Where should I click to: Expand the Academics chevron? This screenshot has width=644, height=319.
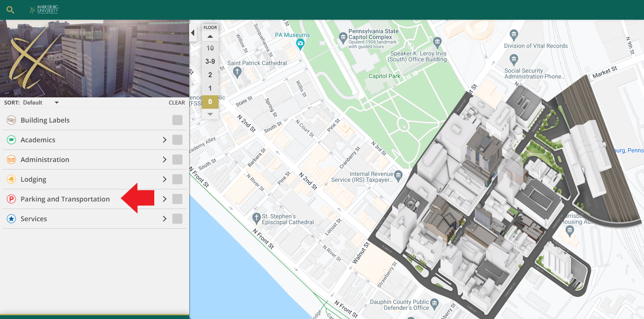165,140
